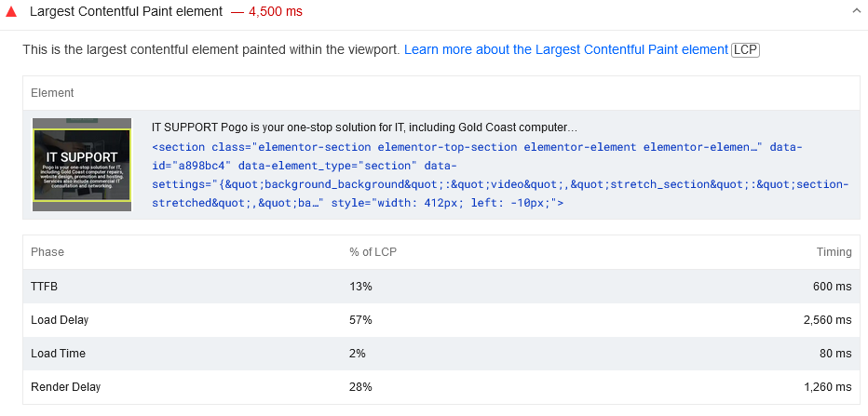
Task: Click the 600 ms timing value
Action: pos(834,287)
